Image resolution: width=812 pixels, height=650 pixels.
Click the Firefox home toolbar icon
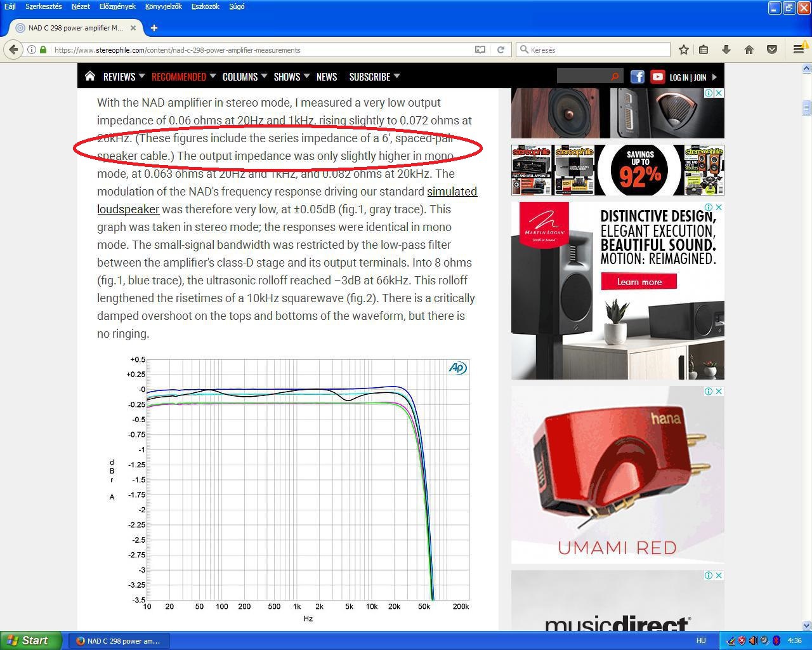749,50
